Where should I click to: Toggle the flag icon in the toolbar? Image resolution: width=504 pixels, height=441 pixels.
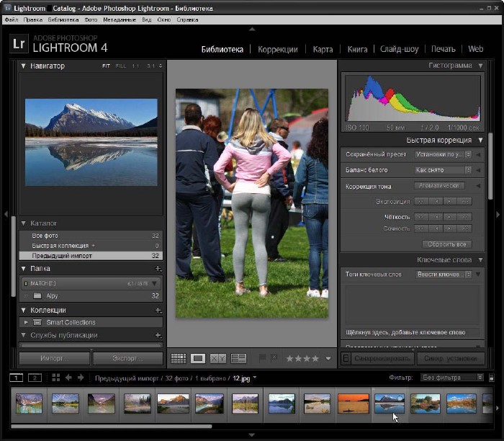[x=263, y=358]
